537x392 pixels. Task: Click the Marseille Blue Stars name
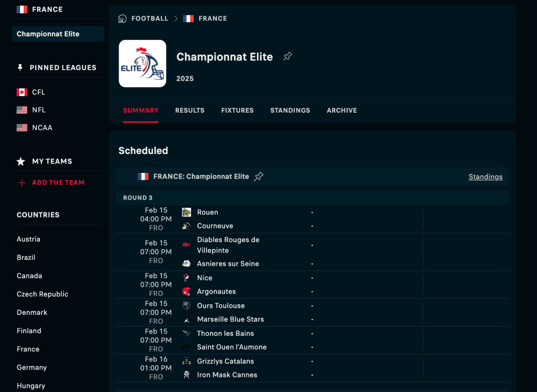pyautogui.click(x=231, y=320)
